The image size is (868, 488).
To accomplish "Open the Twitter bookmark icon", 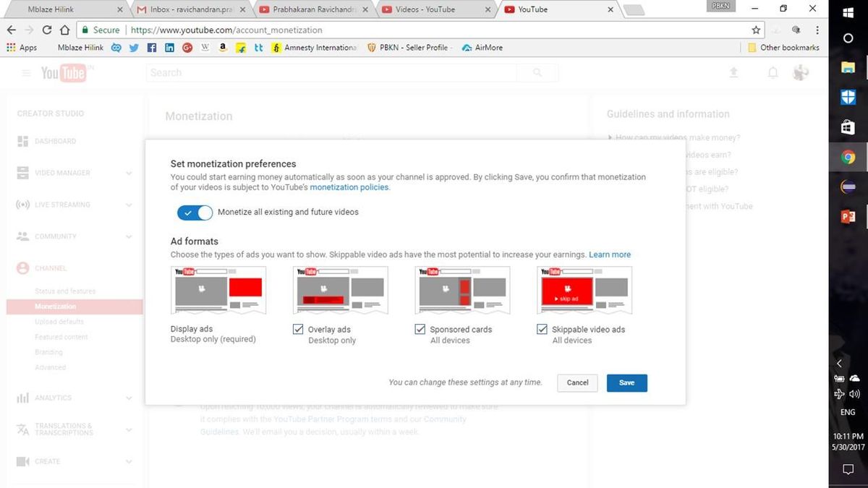I will (134, 48).
